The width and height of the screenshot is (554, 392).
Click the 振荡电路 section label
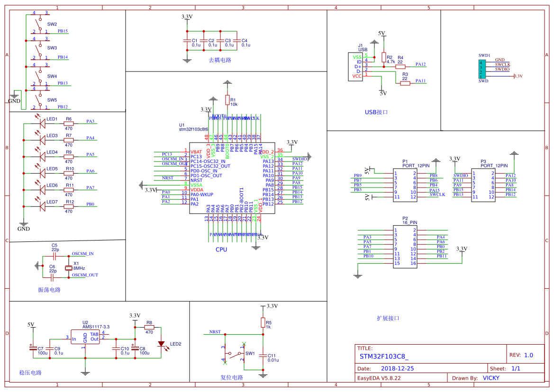point(49,290)
